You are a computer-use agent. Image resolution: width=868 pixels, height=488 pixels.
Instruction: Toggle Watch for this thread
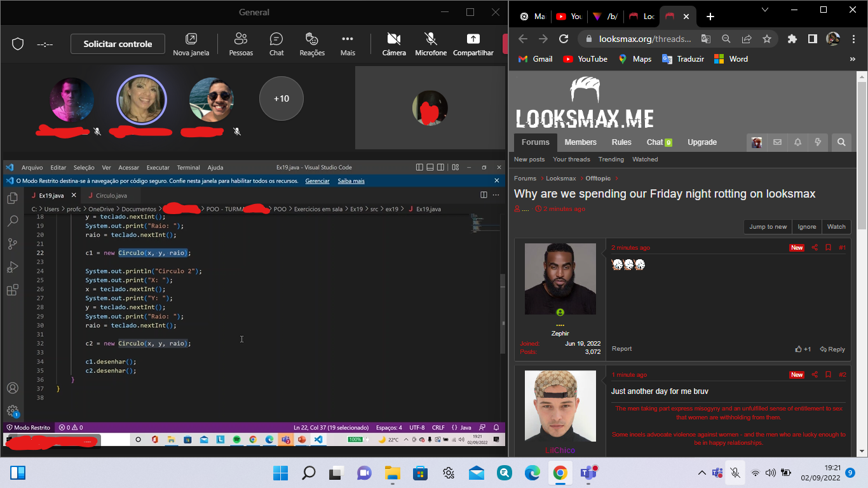[836, 227]
